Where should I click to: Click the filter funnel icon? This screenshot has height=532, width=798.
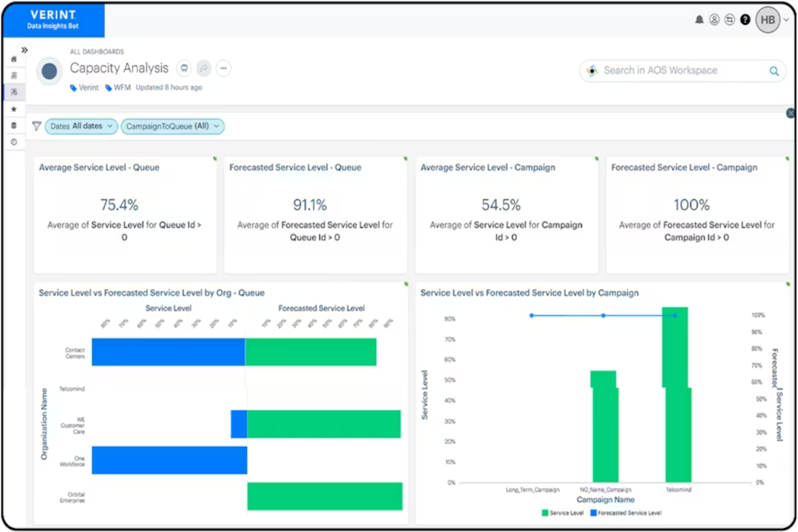pyautogui.click(x=36, y=126)
